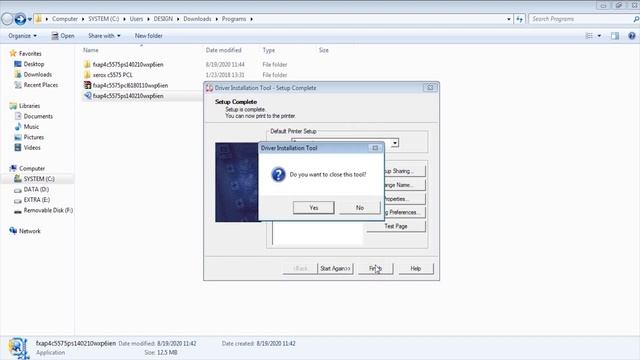640x360 pixels.
Task: Click the folder icon in address bar
Action: tap(38, 19)
